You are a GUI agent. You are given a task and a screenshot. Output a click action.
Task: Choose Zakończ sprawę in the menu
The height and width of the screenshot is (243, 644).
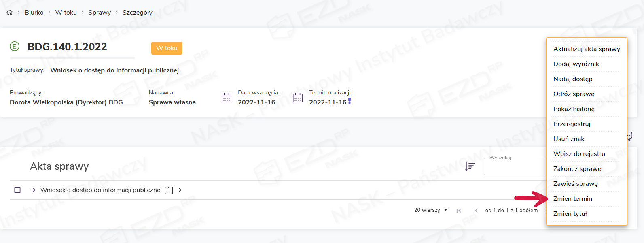577,169
